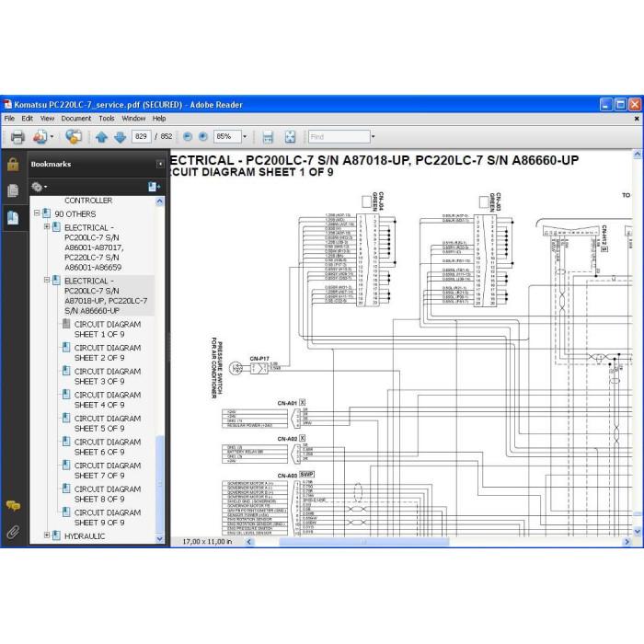Expand ELECTRICAL A86001-A87017 bookmark node
Viewport: 644px width, 644px height.
pos(47,226)
